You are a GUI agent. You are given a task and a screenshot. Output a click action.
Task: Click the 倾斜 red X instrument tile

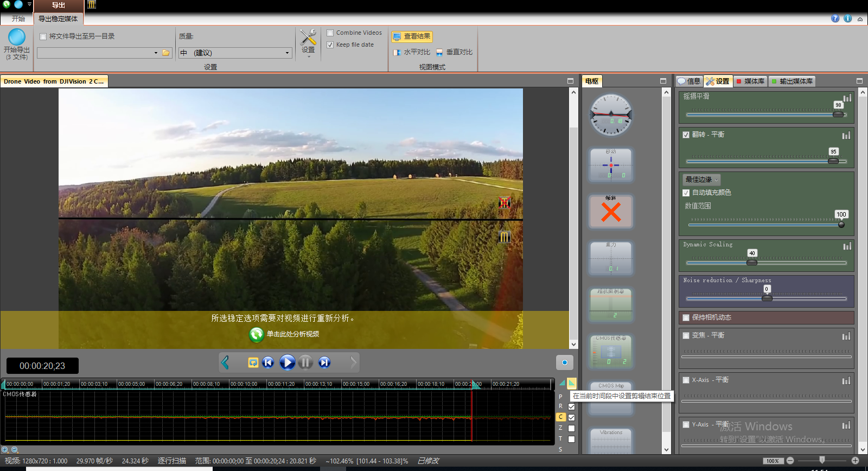tap(611, 212)
